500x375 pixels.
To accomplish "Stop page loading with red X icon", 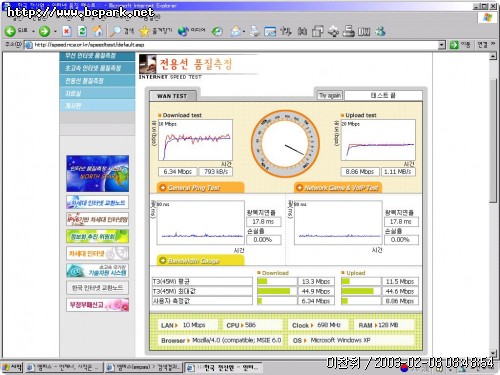I will [x=67, y=31].
